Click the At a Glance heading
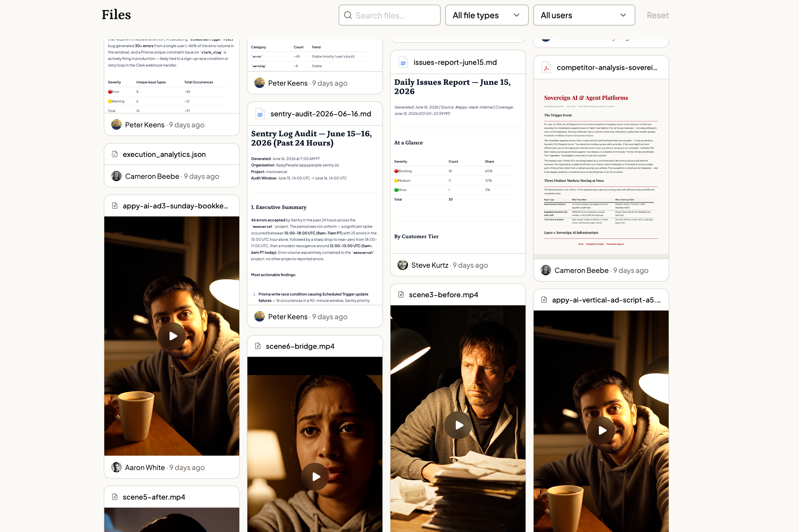The height and width of the screenshot is (532, 799). (x=408, y=143)
